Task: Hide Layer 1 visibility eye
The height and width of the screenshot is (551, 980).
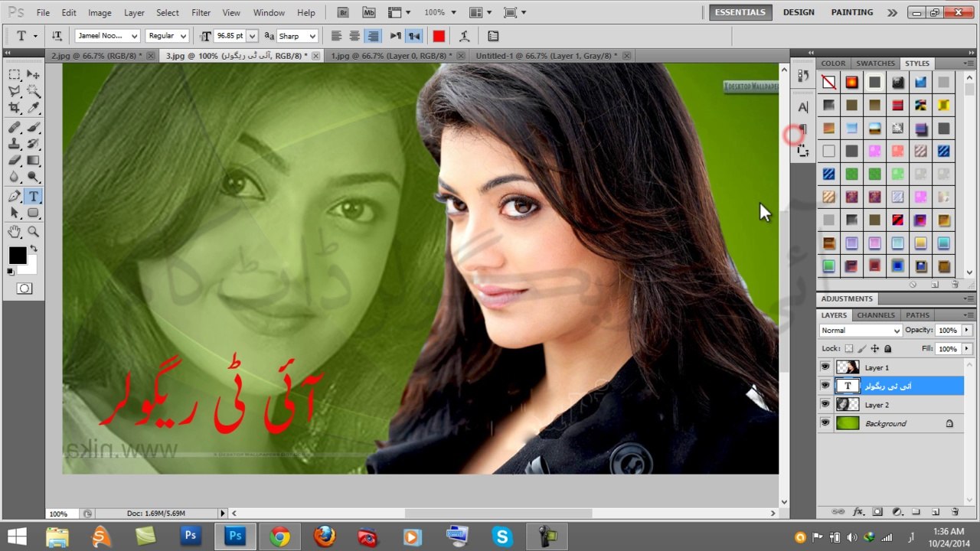Action: point(825,367)
